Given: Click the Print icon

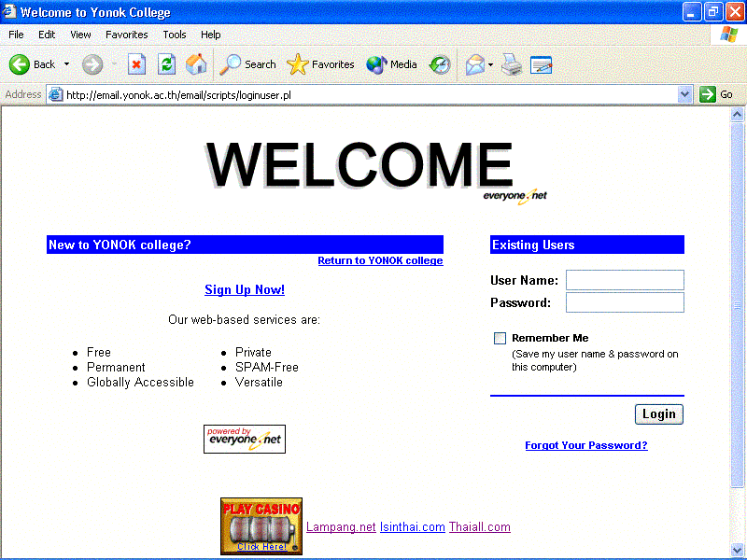Looking at the screenshot, I should (511, 64).
